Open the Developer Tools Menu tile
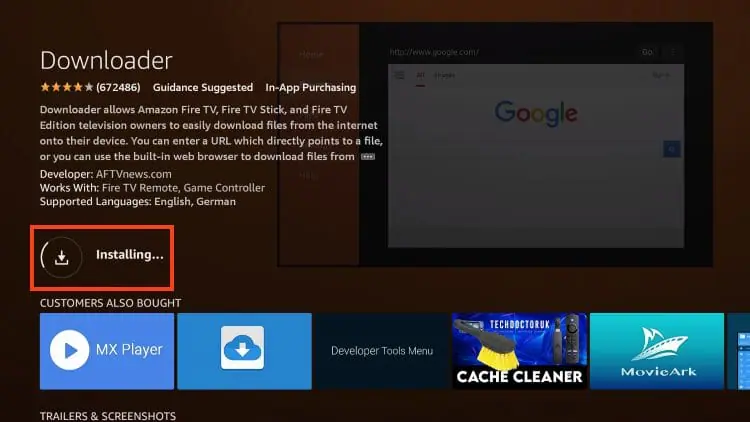The image size is (750, 422). pos(381,351)
